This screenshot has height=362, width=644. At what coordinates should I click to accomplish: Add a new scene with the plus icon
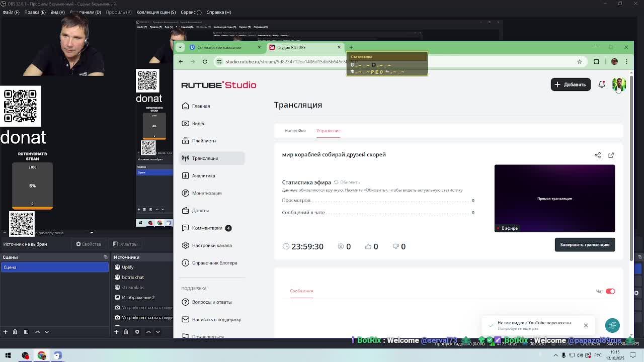pyautogui.click(x=5, y=332)
